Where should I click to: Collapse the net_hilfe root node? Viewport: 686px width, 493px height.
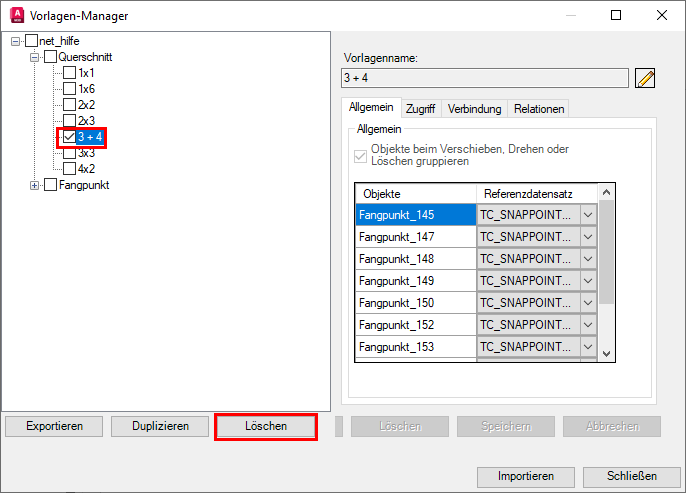[16, 41]
